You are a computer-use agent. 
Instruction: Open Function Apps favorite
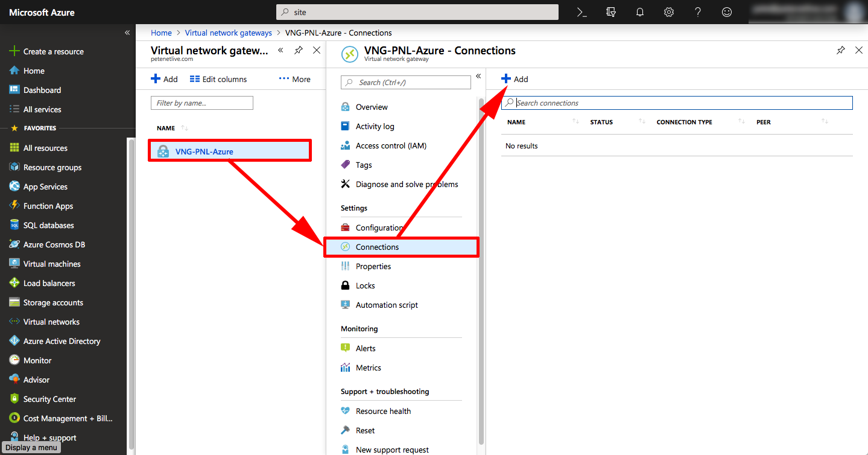click(x=41, y=206)
